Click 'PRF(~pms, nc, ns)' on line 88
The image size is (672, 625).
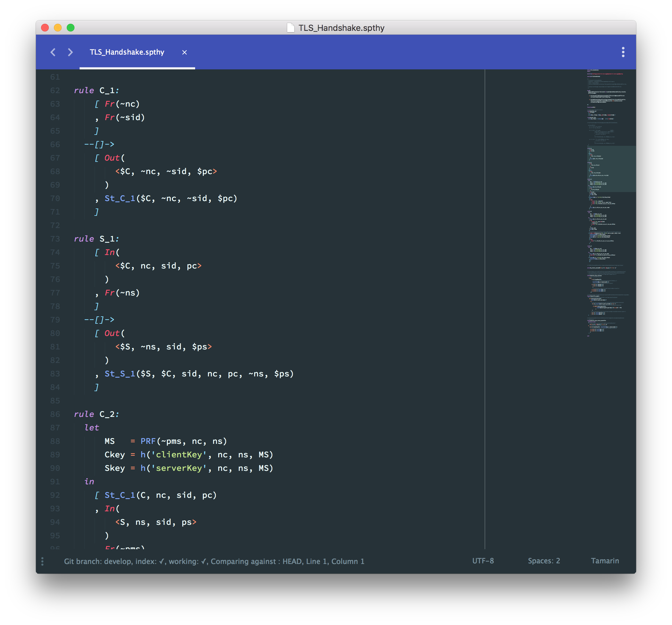tap(184, 441)
